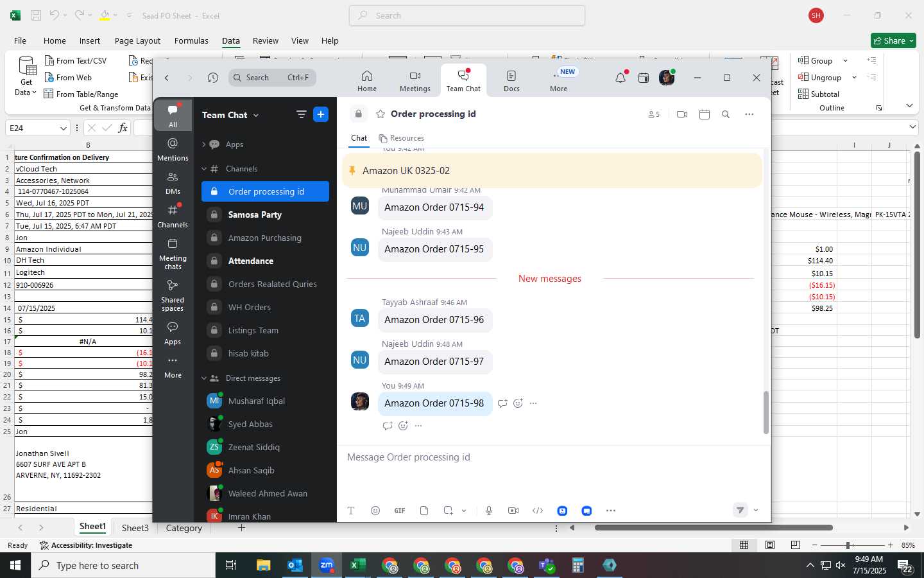
Task: Select Channels in Zoom sidebar
Action: tap(173, 216)
